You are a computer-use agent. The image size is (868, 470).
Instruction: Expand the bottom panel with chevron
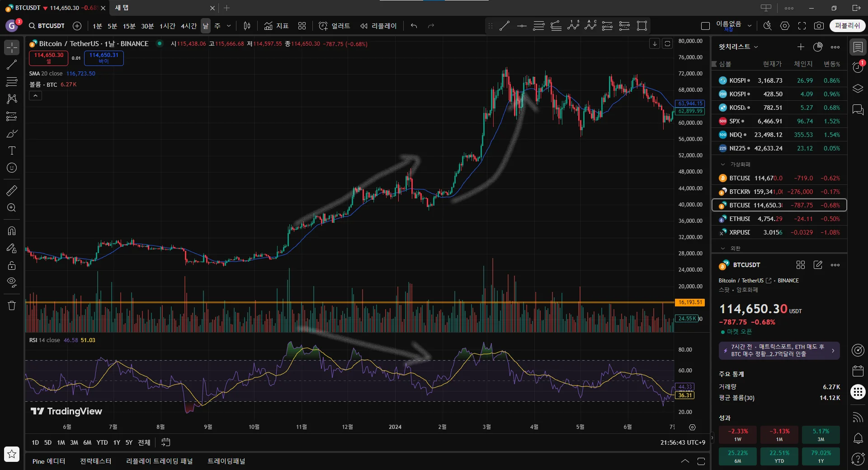point(685,461)
